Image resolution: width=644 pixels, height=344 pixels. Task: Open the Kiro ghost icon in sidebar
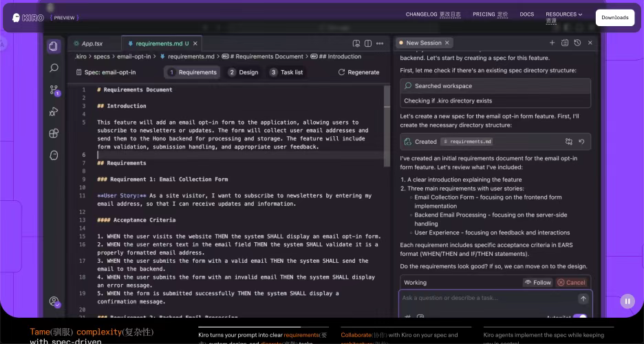(x=54, y=155)
